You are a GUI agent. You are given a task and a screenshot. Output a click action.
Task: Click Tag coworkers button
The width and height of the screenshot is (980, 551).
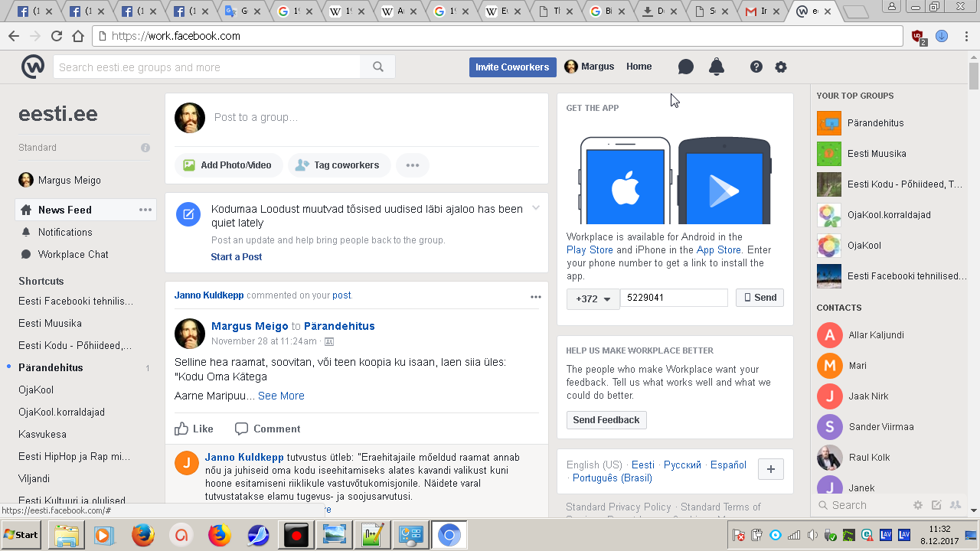pyautogui.click(x=338, y=165)
